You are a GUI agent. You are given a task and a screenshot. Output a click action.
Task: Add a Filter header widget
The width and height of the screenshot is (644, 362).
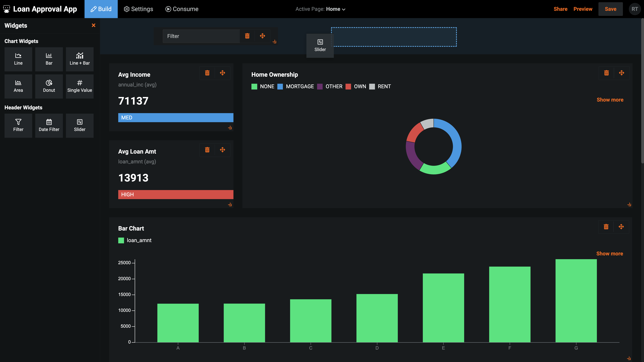point(18,126)
